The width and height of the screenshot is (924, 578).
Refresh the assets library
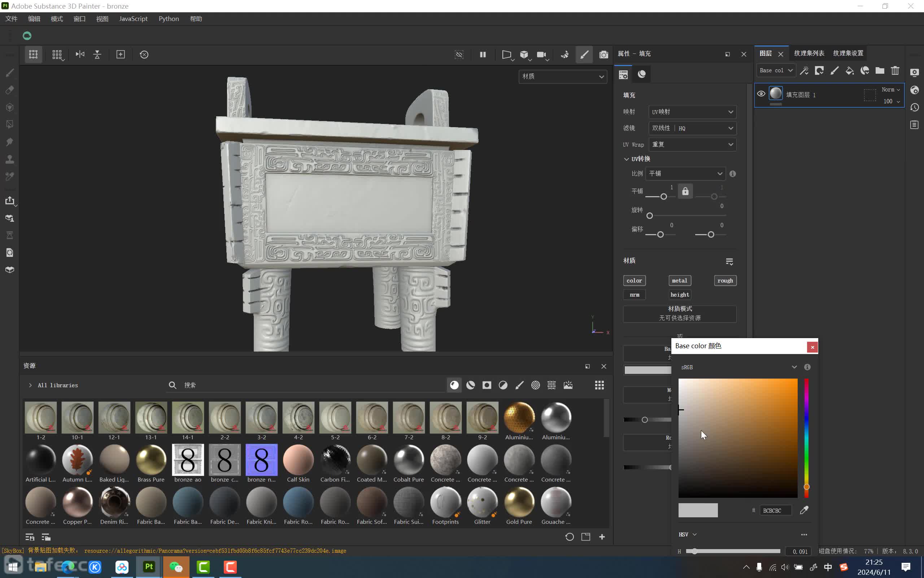(x=569, y=537)
